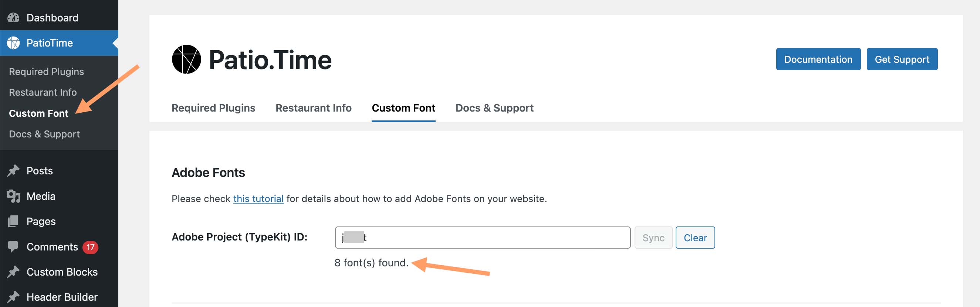Image resolution: width=980 pixels, height=307 pixels.
Task: Switch to the Docs & Support tab
Action: [494, 108]
